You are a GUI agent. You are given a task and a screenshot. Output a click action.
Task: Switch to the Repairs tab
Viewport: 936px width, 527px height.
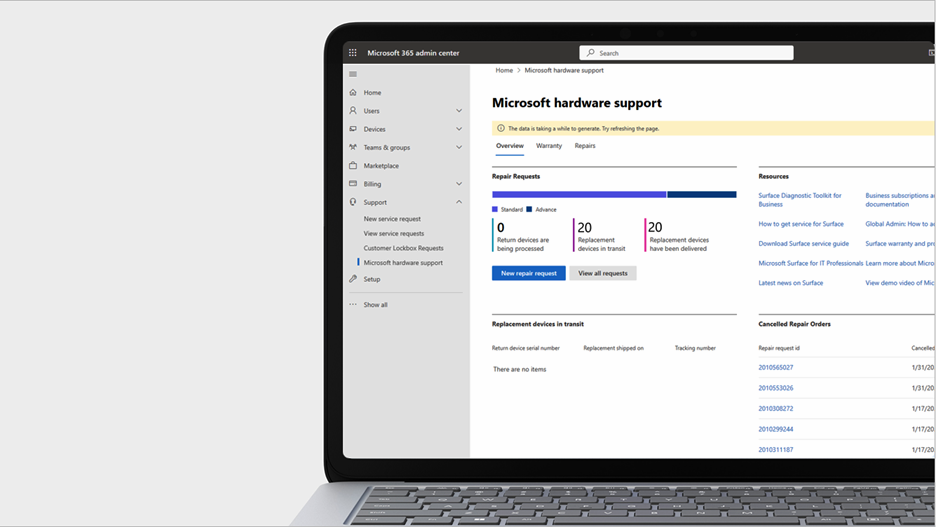pyautogui.click(x=585, y=146)
